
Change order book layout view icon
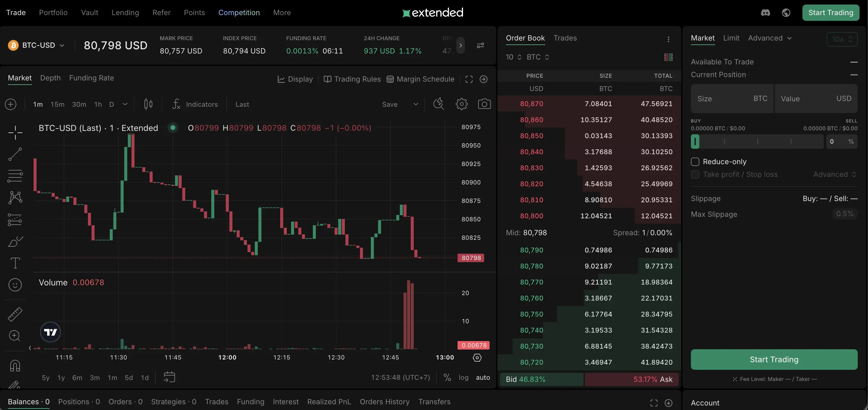point(669,57)
